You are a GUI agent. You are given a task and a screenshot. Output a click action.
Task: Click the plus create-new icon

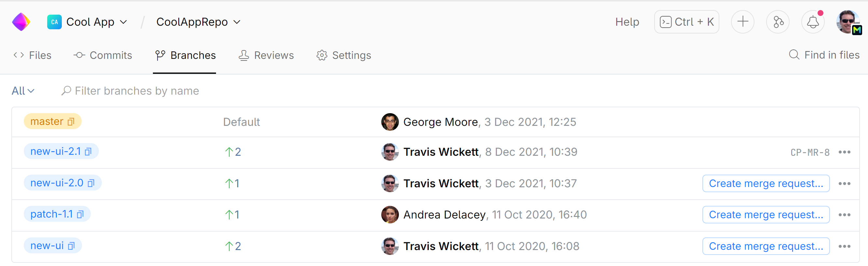tap(742, 22)
